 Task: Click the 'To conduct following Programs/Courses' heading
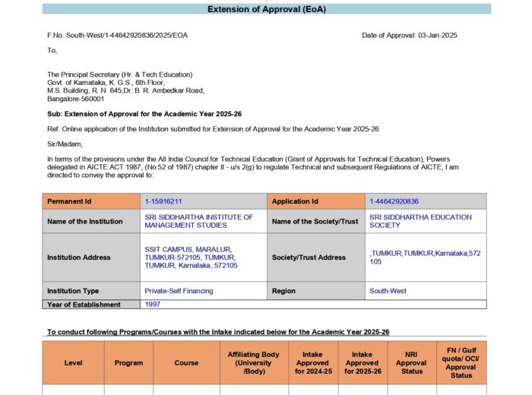pyautogui.click(x=218, y=332)
